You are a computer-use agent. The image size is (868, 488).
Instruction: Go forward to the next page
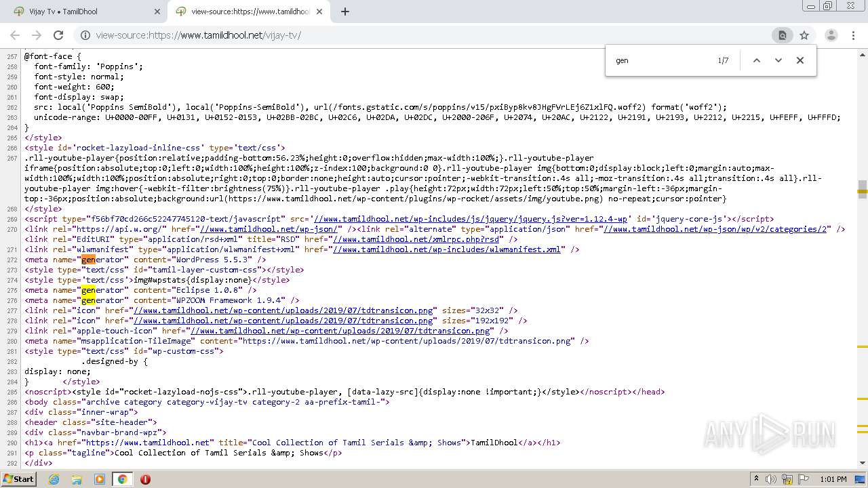pos(37,35)
